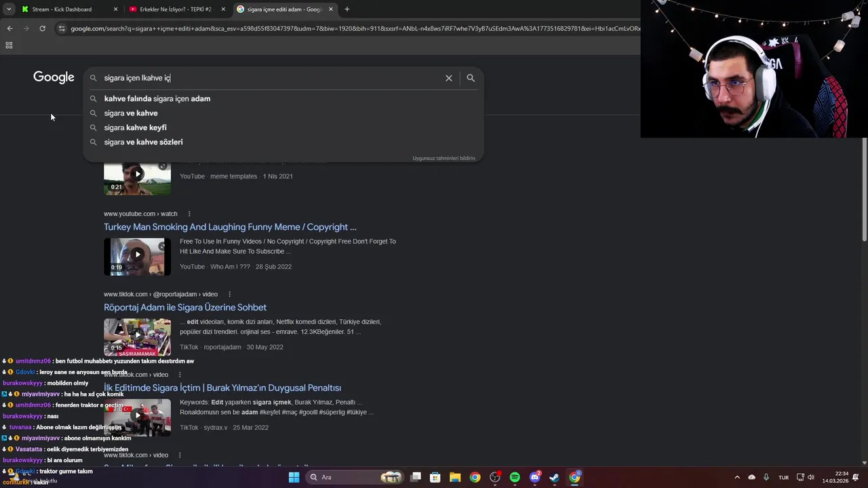Close the Erkekler Ne İzliyor tab
868x488 pixels.
[223, 9]
